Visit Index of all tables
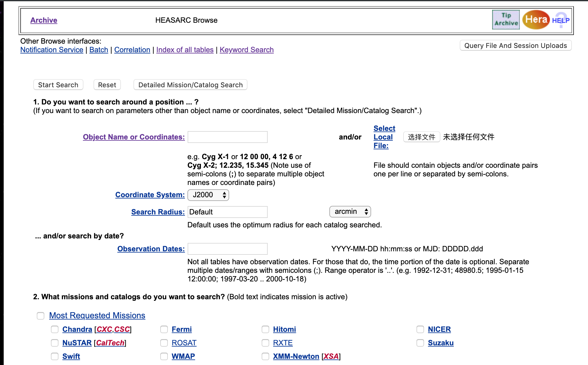This screenshot has width=588, height=365. click(x=185, y=50)
